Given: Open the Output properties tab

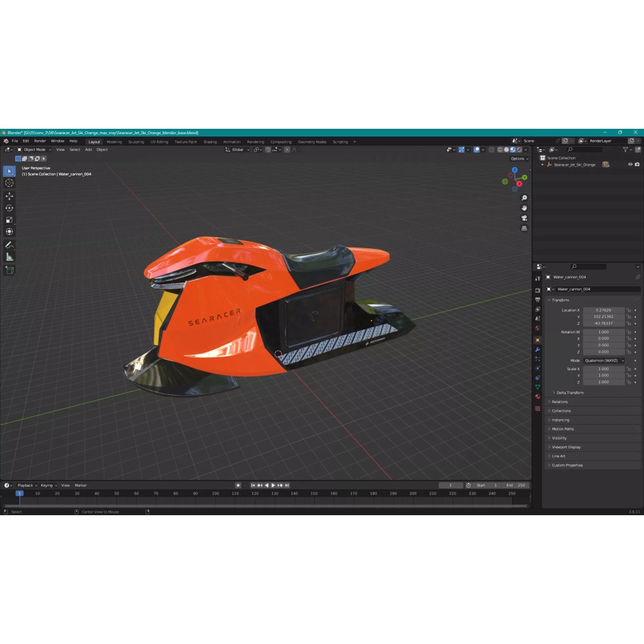Looking at the screenshot, I should [538, 300].
